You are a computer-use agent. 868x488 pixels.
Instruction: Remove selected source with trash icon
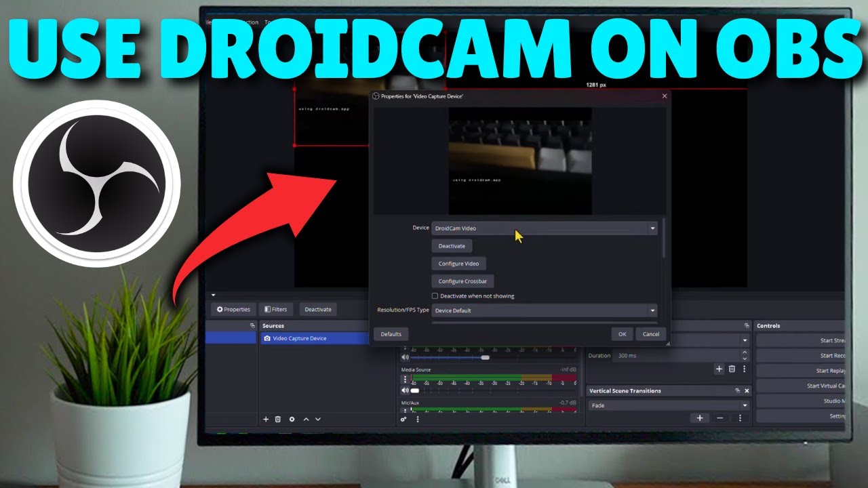click(278, 420)
